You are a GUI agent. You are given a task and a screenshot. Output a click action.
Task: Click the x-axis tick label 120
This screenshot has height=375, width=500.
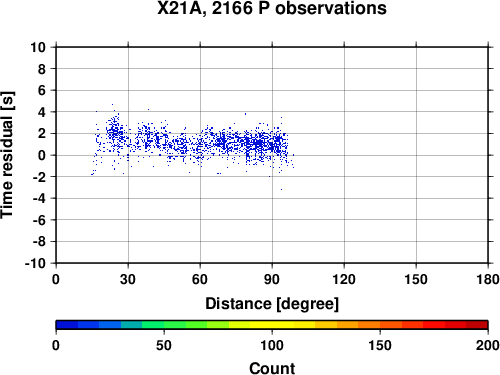[344, 279]
